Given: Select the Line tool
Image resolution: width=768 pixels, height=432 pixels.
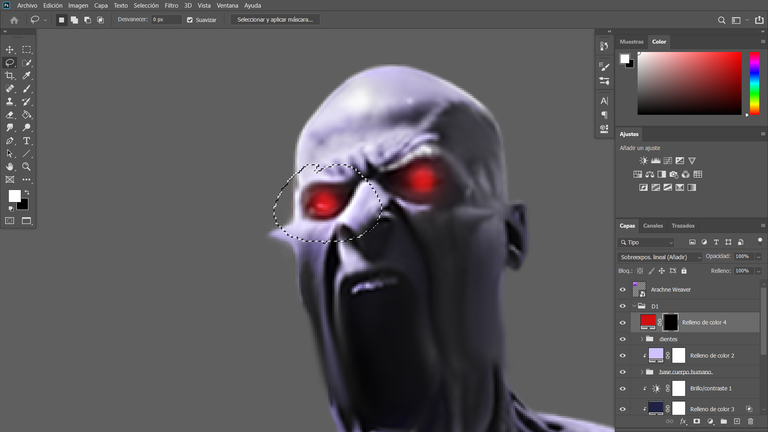Looking at the screenshot, I should pyautogui.click(x=26, y=154).
